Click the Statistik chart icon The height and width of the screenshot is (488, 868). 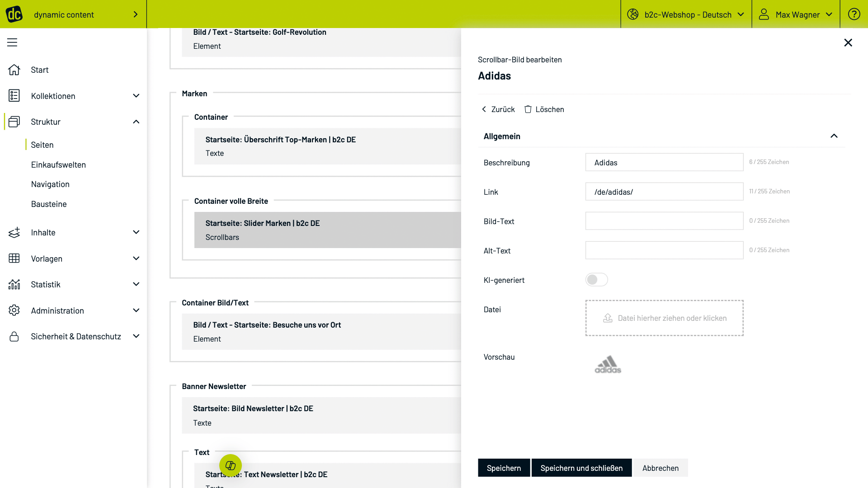tap(14, 284)
